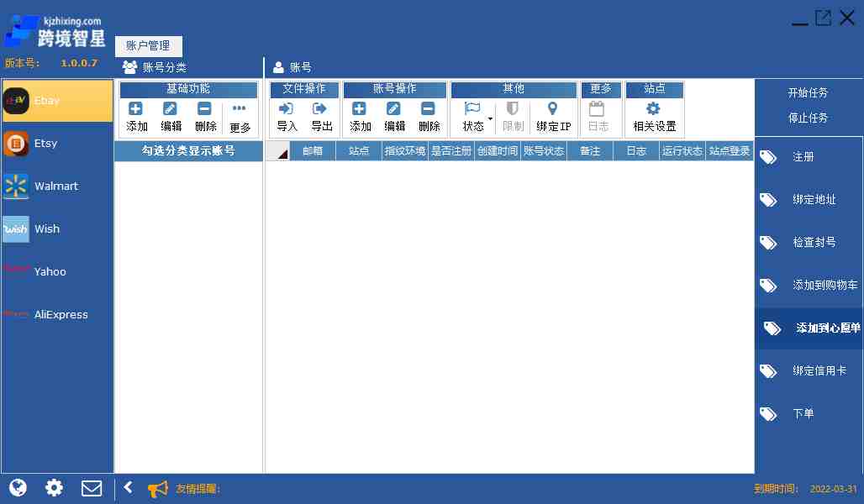
Task: Delete the account category (删除)
Action: pyautogui.click(x=205, y=117)
